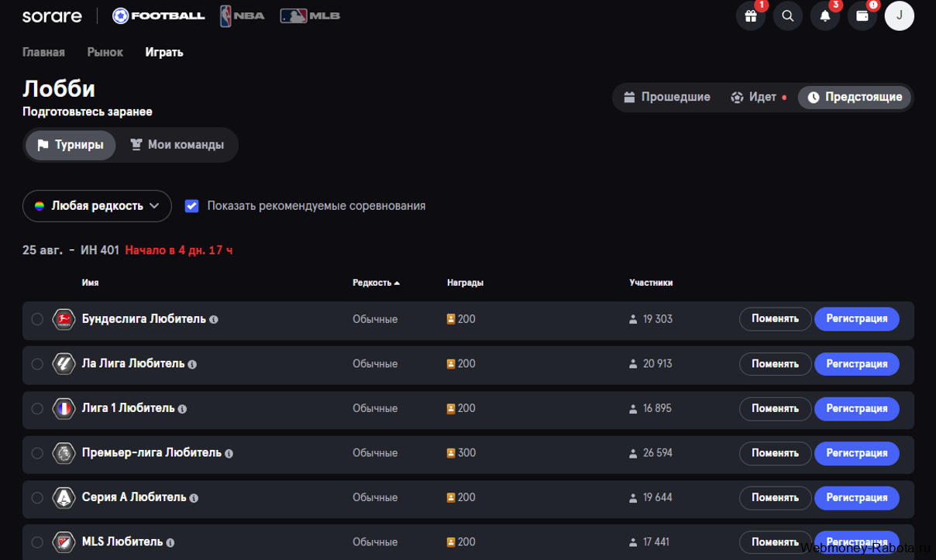Image resolution: width=936 pixels, height=560 pixels.
Task: Show Идет live competitions
Action: pos(759,98)
